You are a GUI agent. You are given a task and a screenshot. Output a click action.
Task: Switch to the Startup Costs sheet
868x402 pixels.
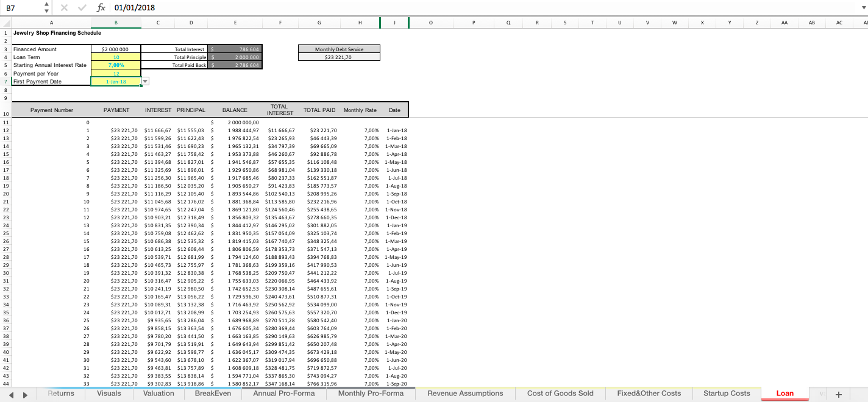(727, 393)
